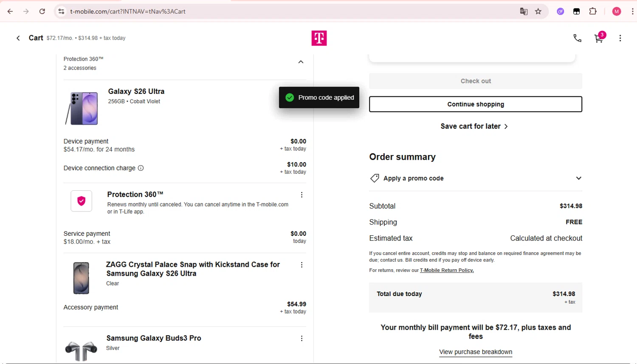
Task: Click the phone call icon
Action: pos(577,38)
